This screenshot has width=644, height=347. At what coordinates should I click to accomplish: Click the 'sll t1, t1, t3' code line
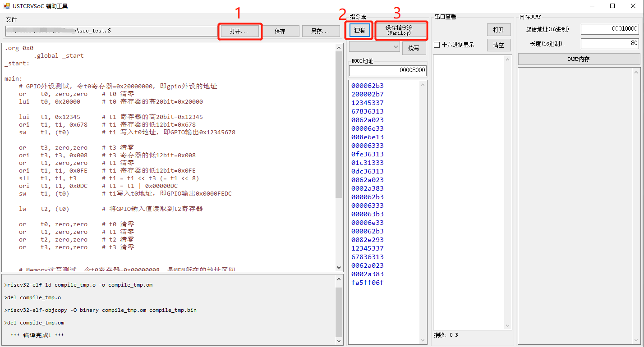pos(109,178)
